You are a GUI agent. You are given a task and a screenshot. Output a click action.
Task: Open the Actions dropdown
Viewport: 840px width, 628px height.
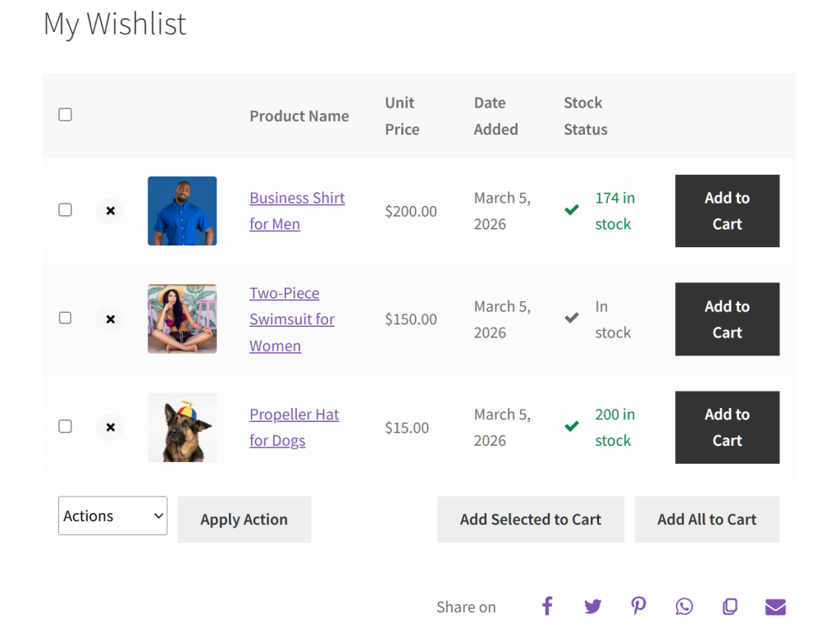coord(112,516)
